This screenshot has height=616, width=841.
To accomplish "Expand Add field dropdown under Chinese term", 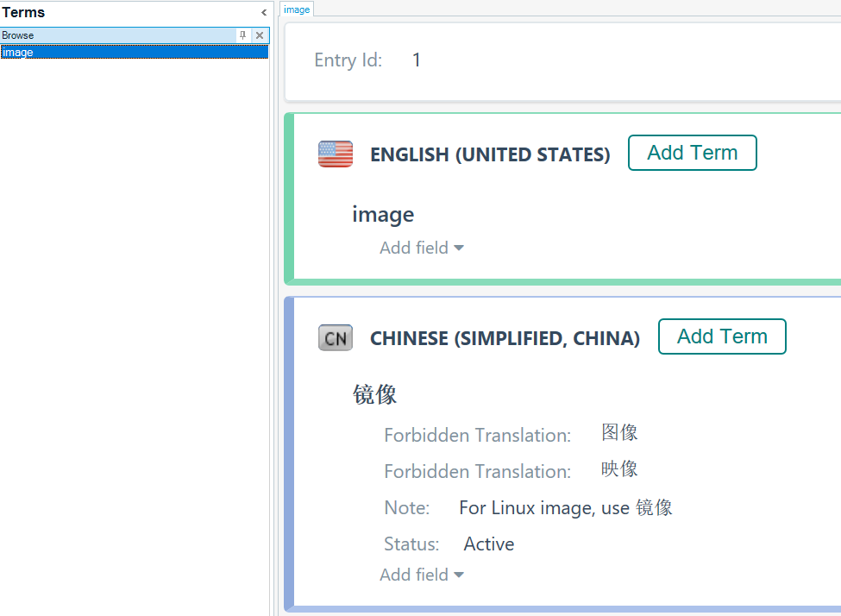I will tap(422, 575).
